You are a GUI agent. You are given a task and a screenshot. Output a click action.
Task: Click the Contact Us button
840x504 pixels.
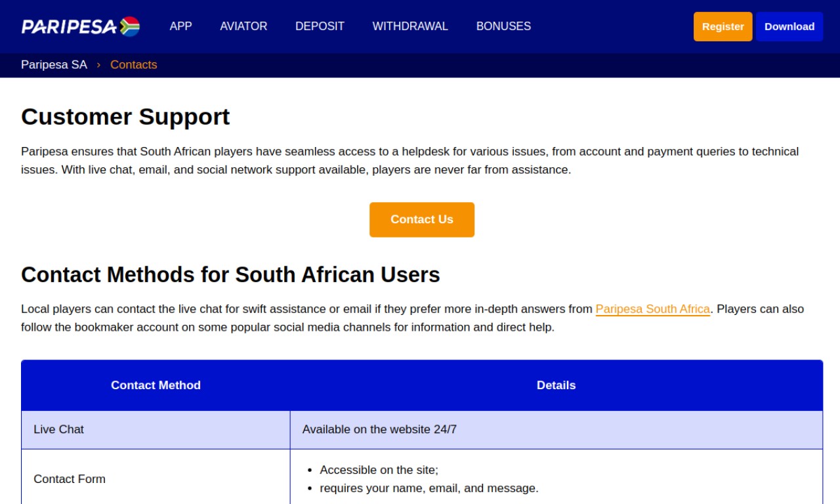(422, 219)
